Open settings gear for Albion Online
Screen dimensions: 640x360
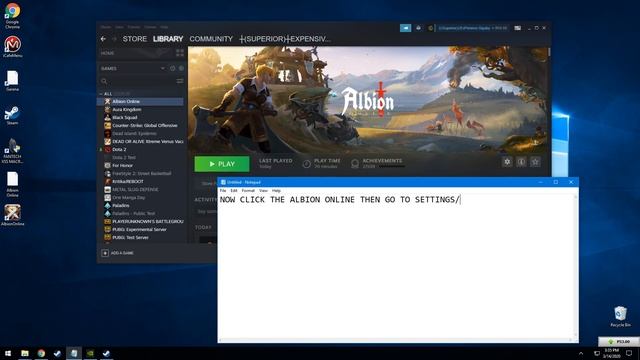point(507,162)
